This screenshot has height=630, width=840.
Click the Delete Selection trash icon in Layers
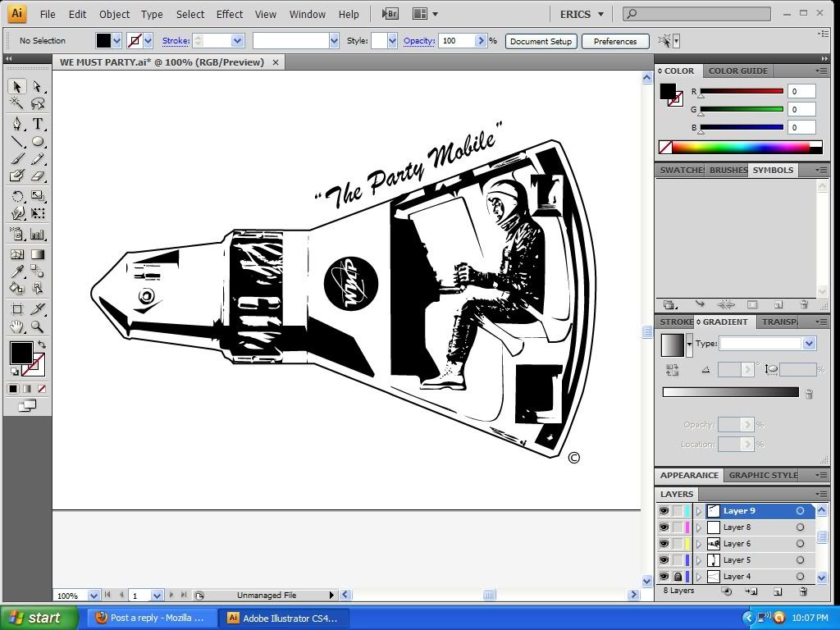[x=803, y=591]
